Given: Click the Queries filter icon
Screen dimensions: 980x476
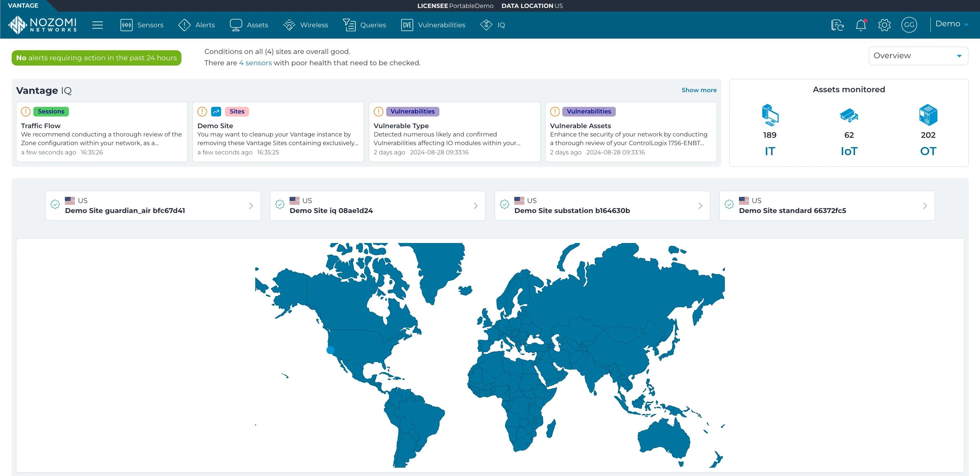Looking at the screenshot, I should [349, 25].
